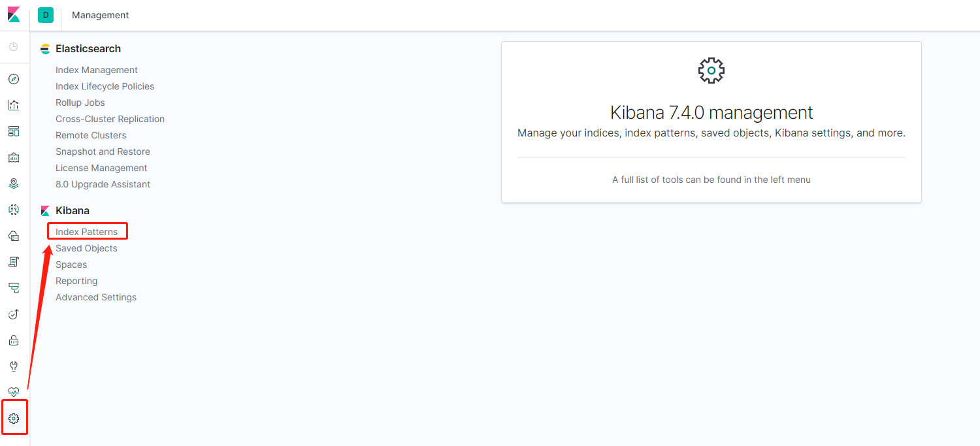Go to Index Management
Image resolution: width=980 pixels, height=446 pixels.
click(97, 70)
